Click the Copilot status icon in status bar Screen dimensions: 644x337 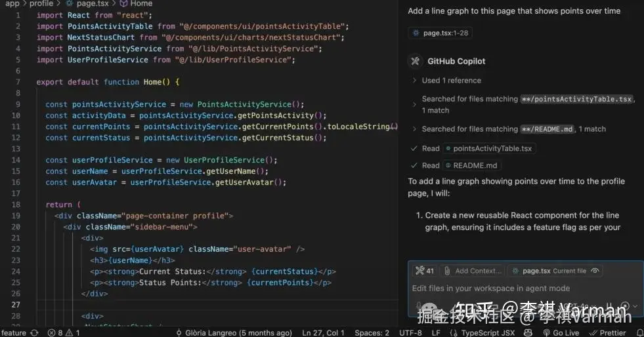click(528, 332)
